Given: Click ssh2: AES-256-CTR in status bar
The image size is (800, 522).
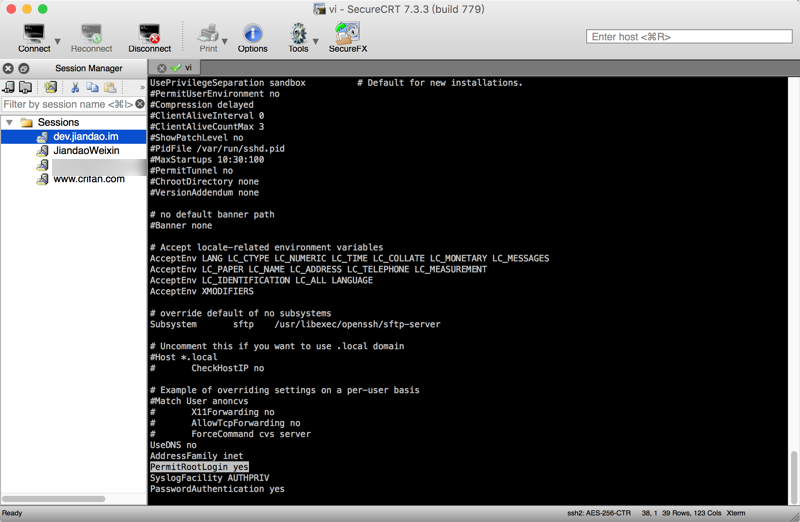Looking at the screenshot, I should point(598,513).
